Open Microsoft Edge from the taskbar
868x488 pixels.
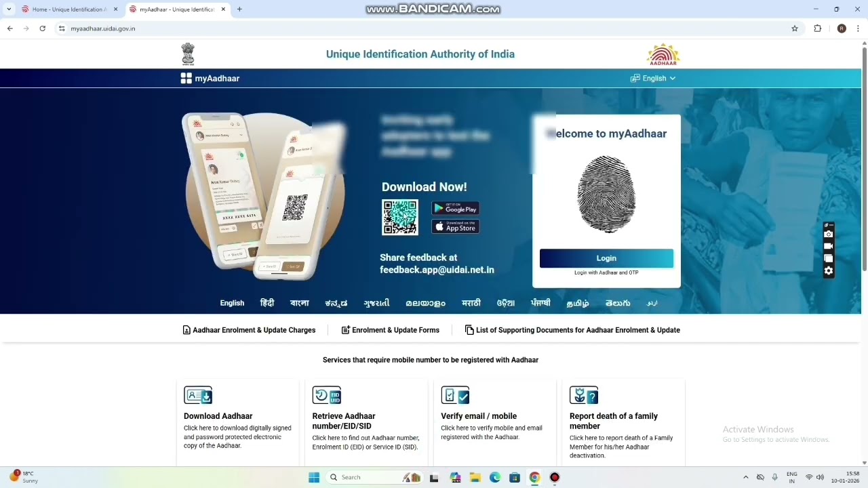[495, 477]
